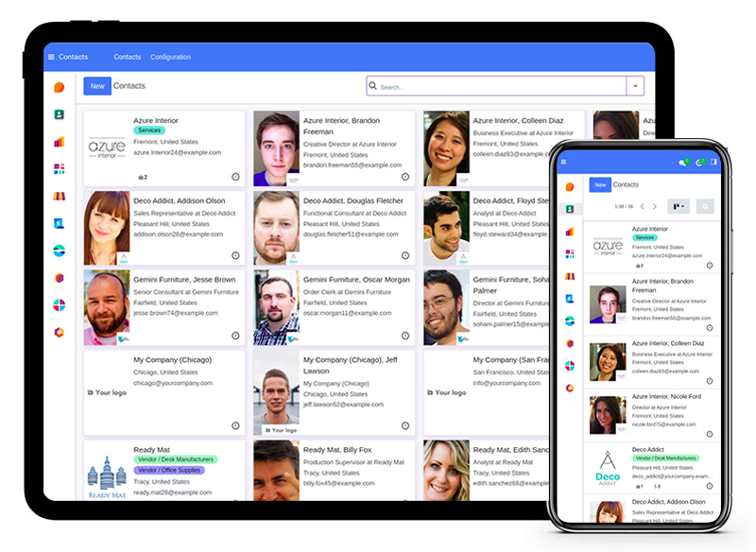756x552 pixels.
Task: Click activity clock on Brandon Freeman tablet card
Action: click(405, 177)
